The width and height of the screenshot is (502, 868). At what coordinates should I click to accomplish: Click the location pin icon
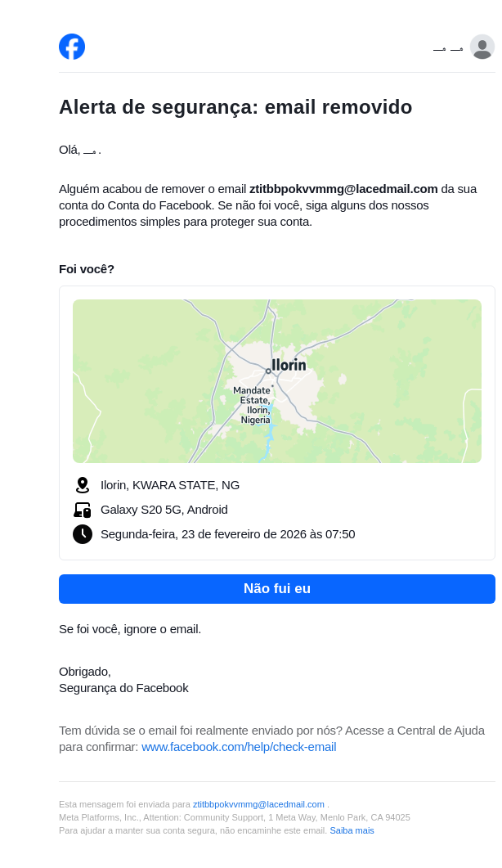(x=82, y=485)
